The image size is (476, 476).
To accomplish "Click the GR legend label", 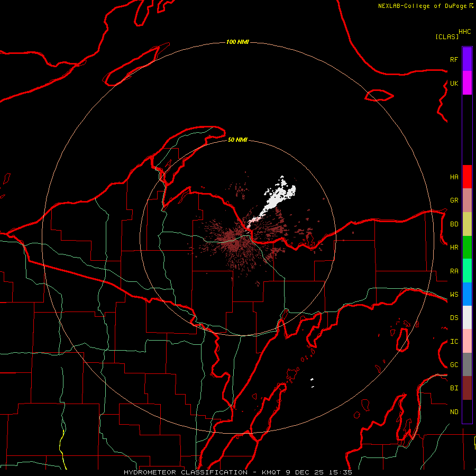I will pyautogui.click(x=454, y=200).
